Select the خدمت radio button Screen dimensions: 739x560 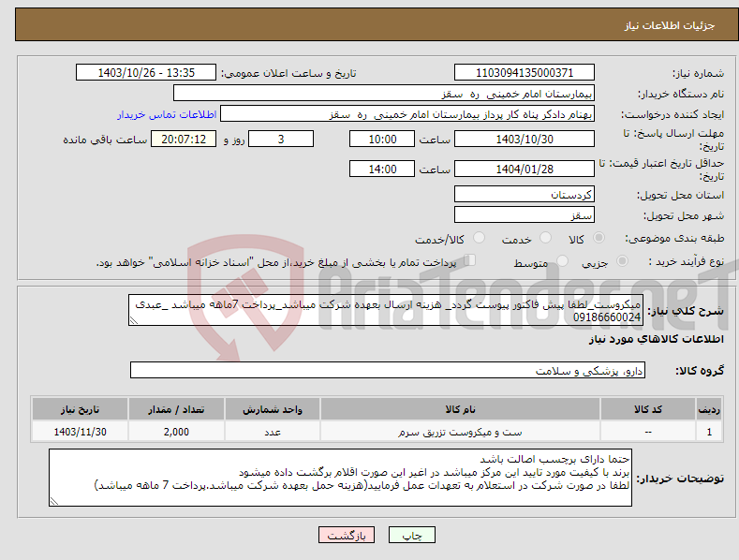(x=545, y=238)
